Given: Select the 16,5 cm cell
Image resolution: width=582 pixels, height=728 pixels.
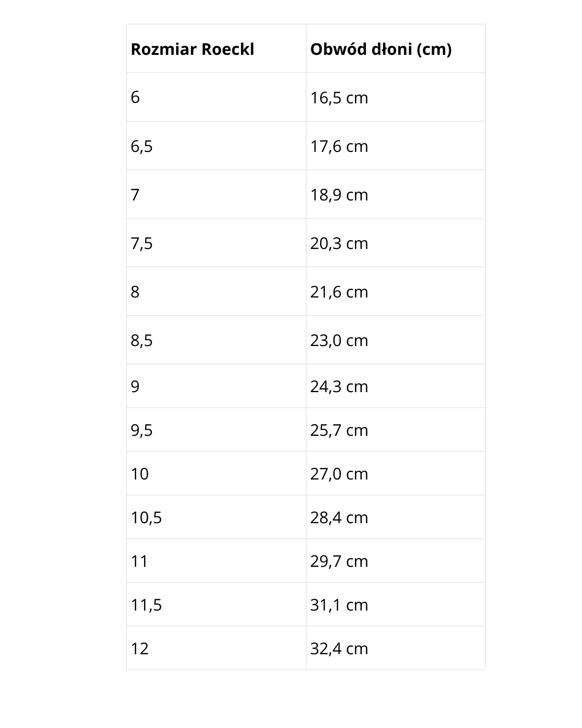Looking at the screenshot, I should 396,97.
